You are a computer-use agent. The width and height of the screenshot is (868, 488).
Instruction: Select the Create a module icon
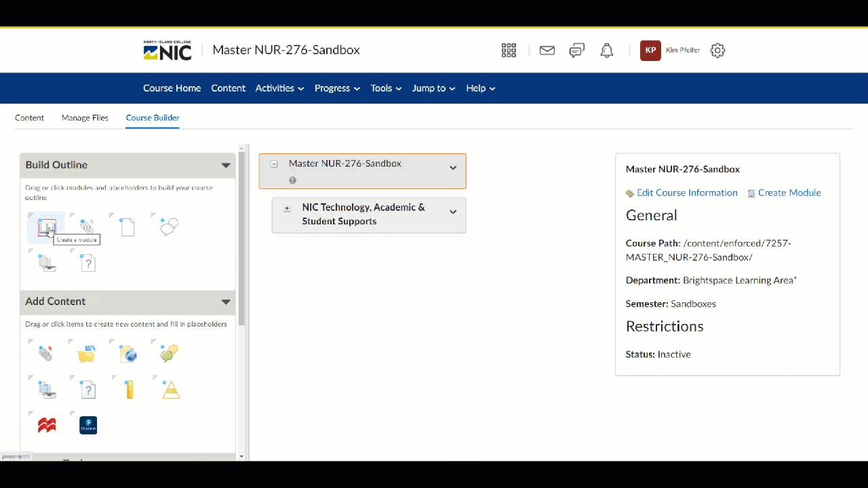[x=45, y=226]
